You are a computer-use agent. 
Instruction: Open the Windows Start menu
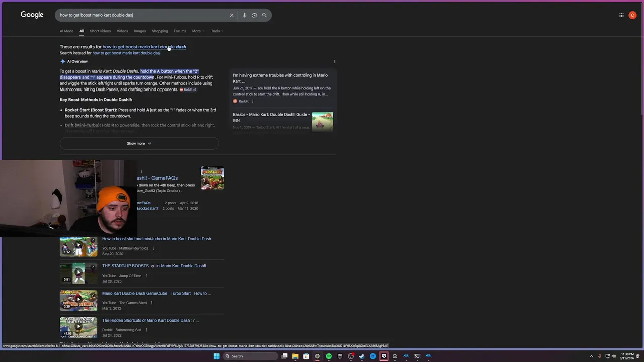(216, 356)
